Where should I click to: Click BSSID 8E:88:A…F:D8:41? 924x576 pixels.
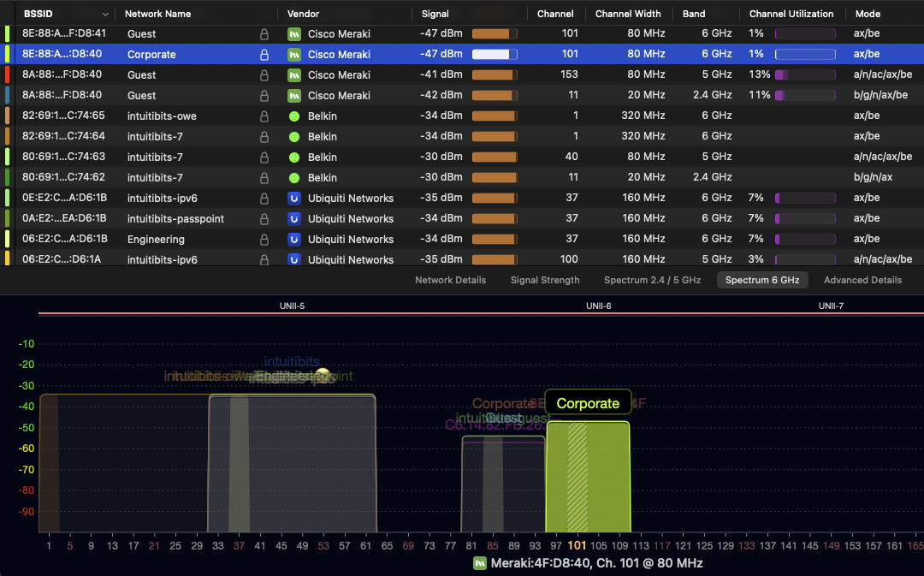coord(64,33)
